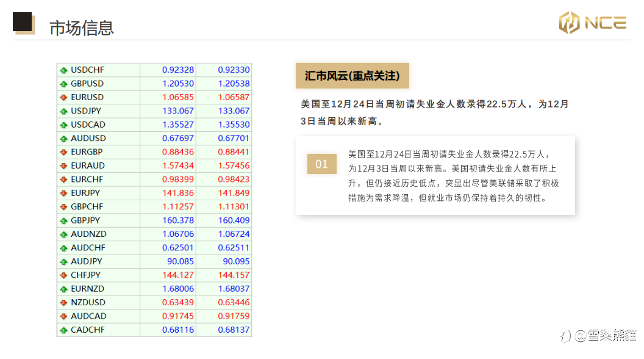This screenshot has height=359, width=644.
Task: Click the GBPCHF ask price 1.11301
Action: [234, 206]
